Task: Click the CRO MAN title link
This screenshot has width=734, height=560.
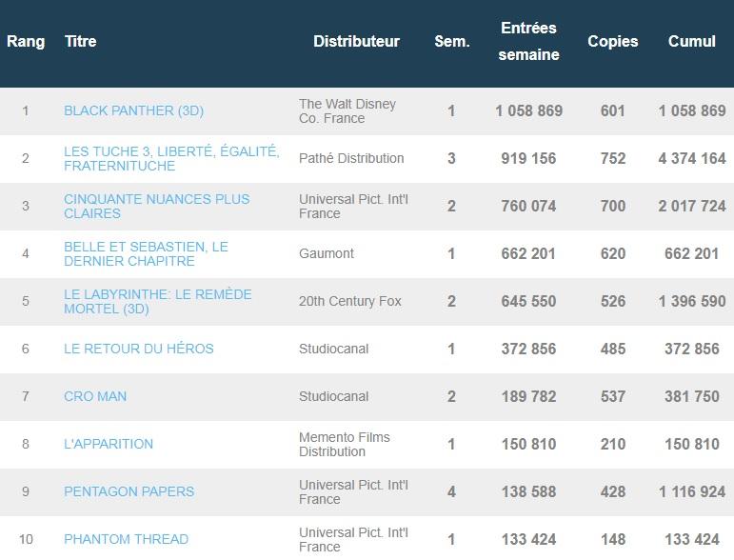Action: tap(95, 396)
